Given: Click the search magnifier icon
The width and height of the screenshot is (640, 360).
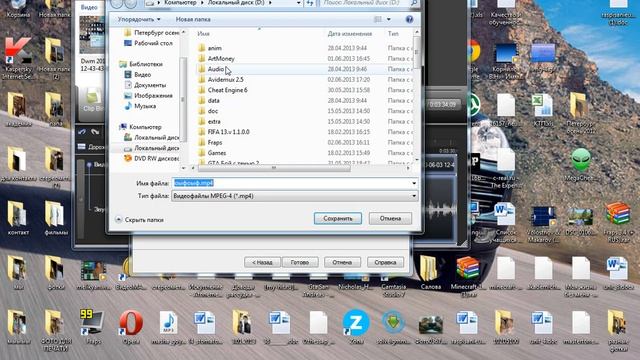Looking at the screenshot, I should pyautogui.click(x=414, y=3).
